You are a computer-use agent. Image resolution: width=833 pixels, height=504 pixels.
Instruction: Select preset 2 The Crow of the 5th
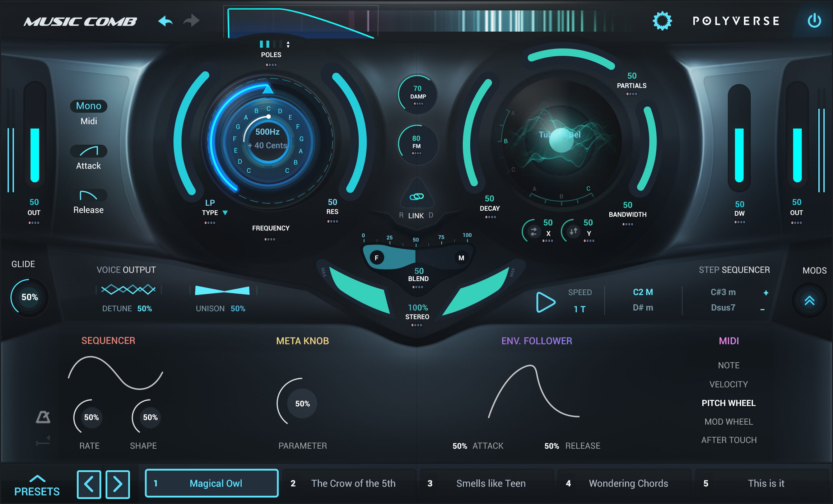coord(349,483)
